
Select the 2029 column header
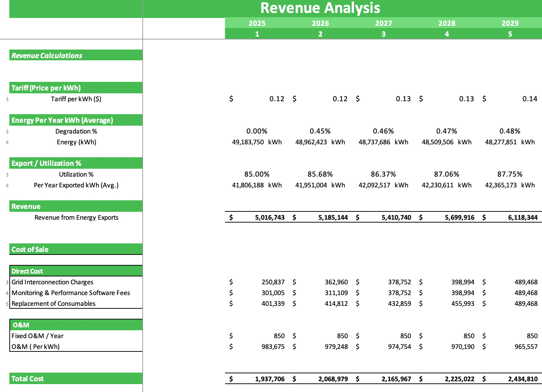click(510, 23)
